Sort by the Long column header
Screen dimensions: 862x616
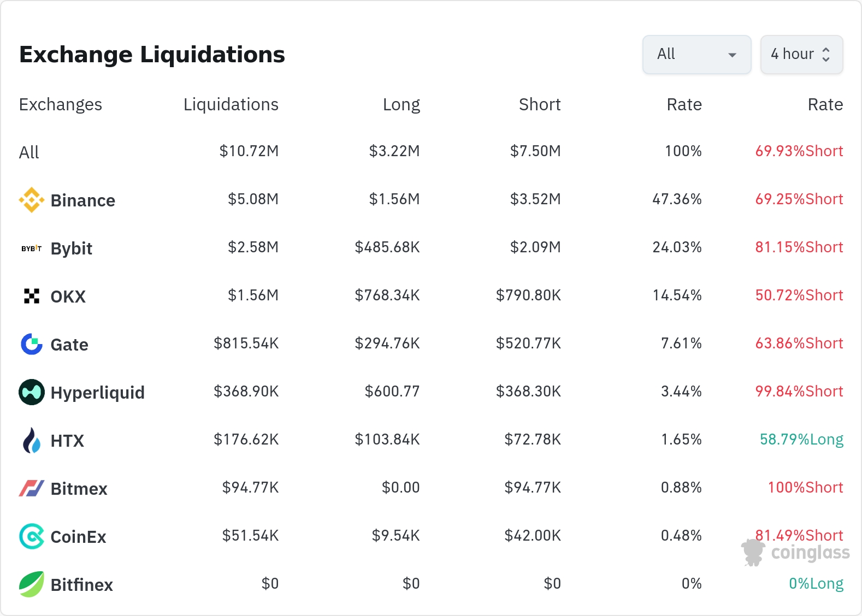(401, 104)
